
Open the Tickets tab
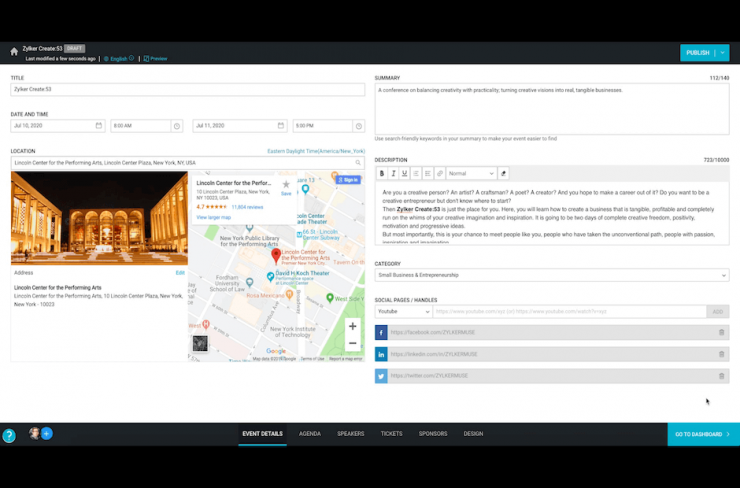coord(391,434)
